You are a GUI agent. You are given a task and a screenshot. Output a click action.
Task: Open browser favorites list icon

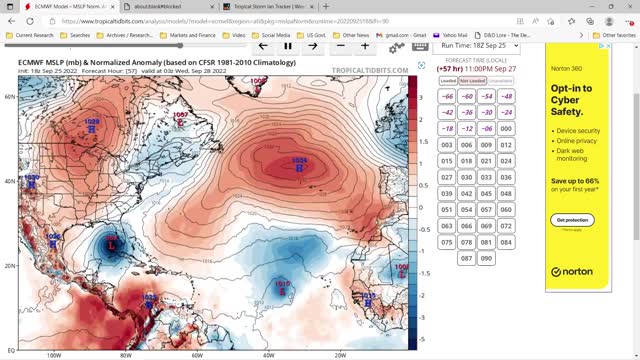point(571,21)
